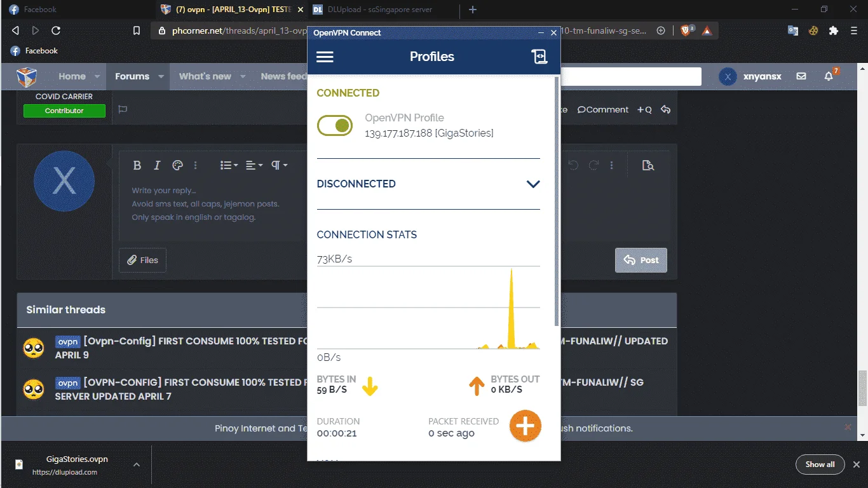868x488 pixels.
Task: Click Show all downloads button
Action: coord(820,464)
